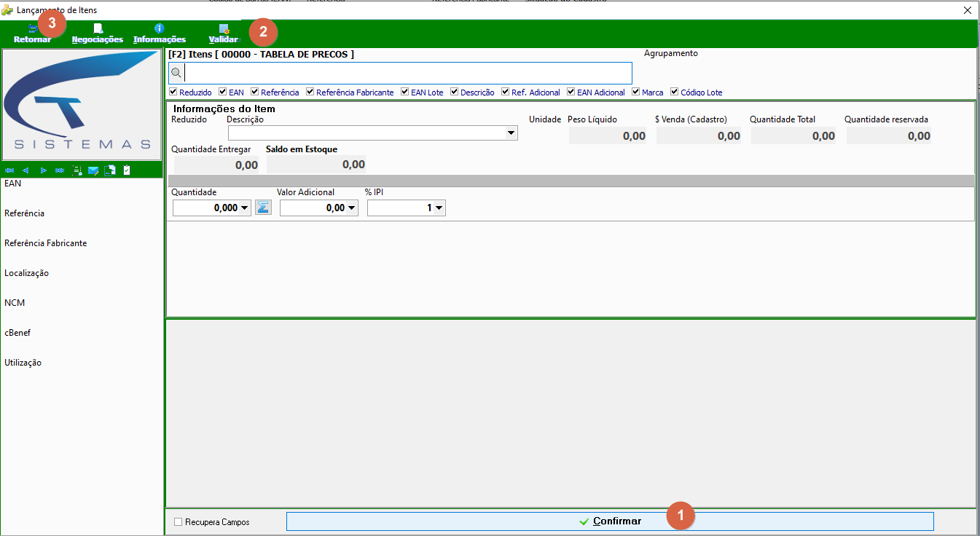Click the Lançamento de Itens window icon
Viewport: 980px width, 536px height.
(7, 10)
